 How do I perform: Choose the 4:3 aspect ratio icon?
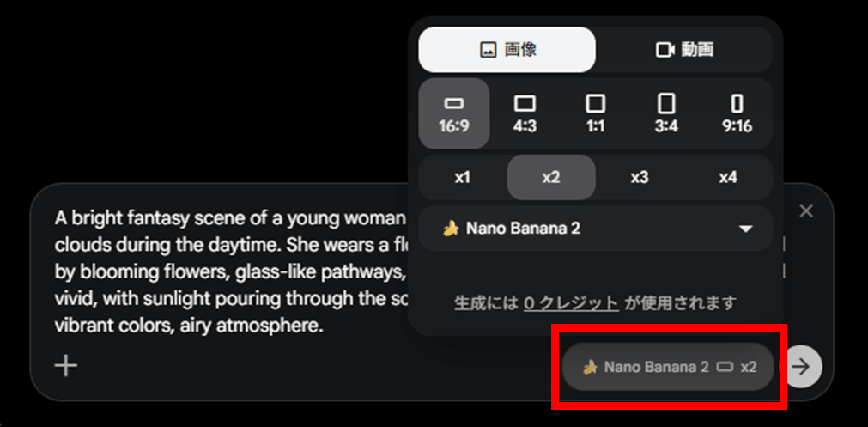[x=525, y=113]
